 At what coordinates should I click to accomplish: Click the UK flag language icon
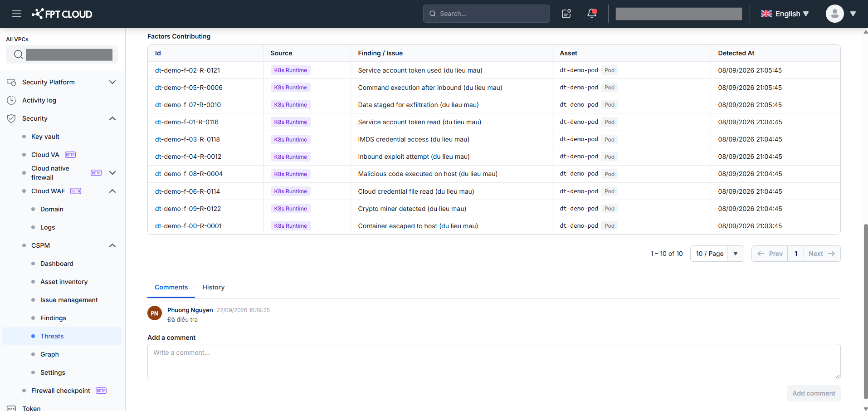click(766, 14)
